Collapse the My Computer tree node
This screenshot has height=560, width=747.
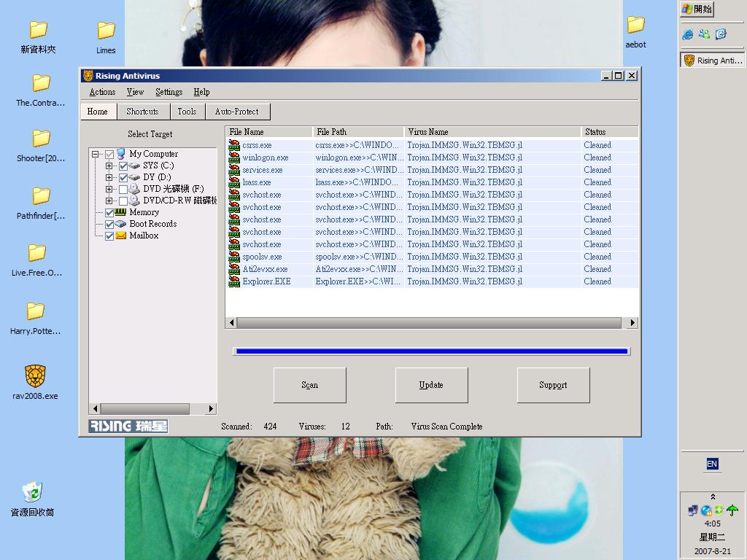[96, 154]
